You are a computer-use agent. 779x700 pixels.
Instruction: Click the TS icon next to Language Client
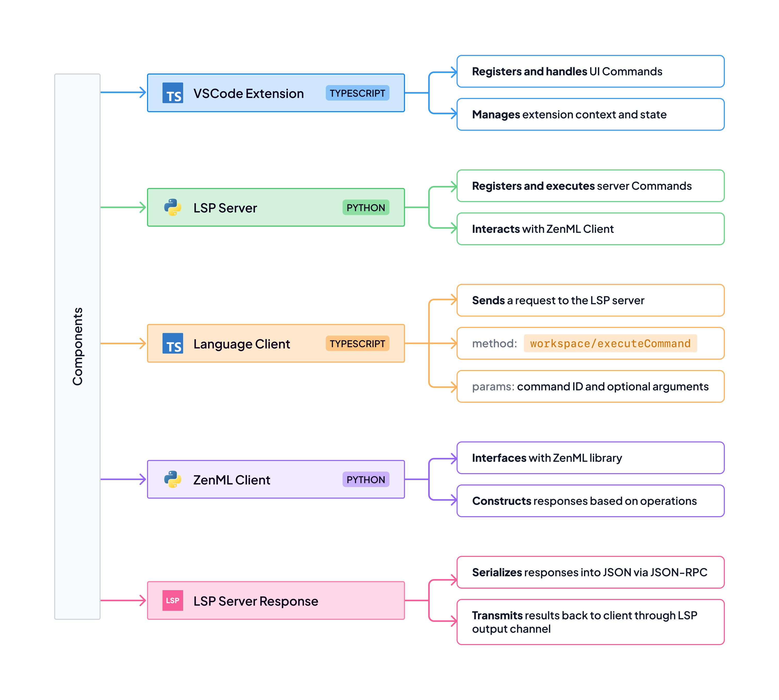pyautogui.click(x=172, y=343)
